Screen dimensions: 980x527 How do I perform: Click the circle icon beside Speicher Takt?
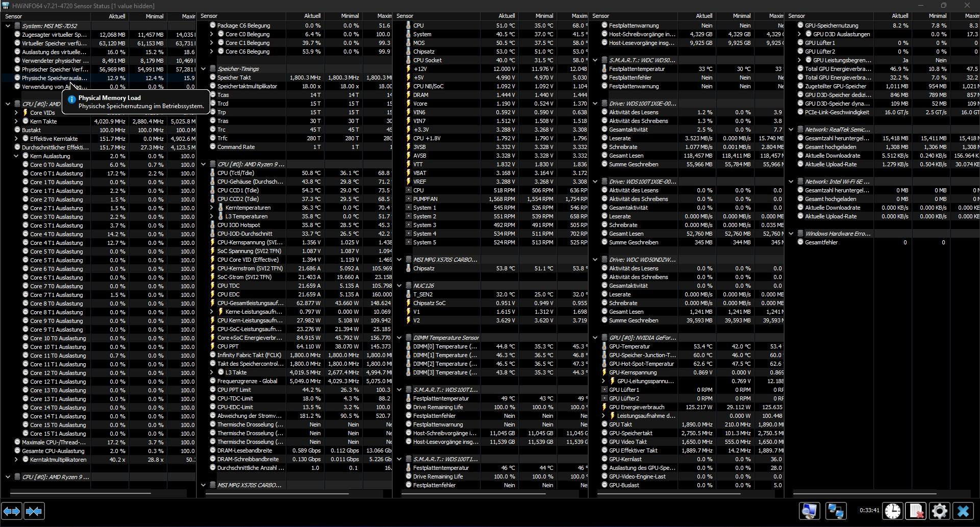(x=213, y=78)
